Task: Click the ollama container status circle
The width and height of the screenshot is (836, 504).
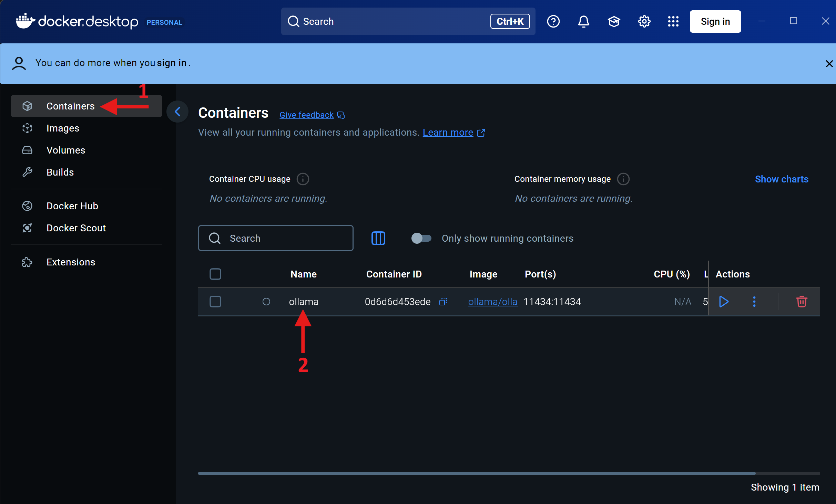Action: pyautogui.click(x=266, y=302)
